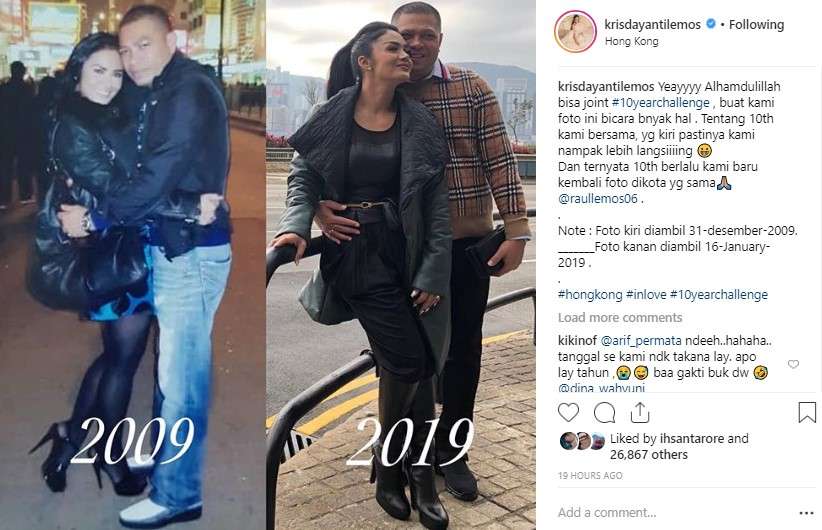
Task: Toggle the Following button
Action: tap(756, 25)
